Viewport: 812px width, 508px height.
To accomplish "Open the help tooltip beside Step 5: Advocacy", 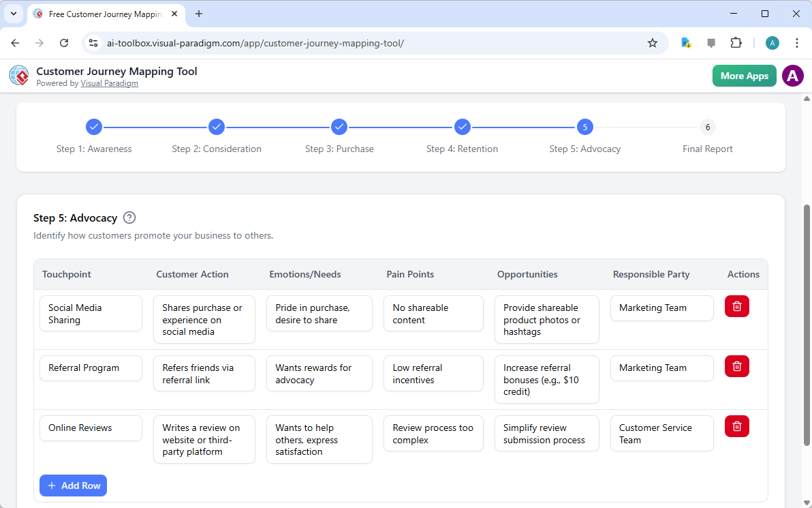I will click(x=129, y=218).
